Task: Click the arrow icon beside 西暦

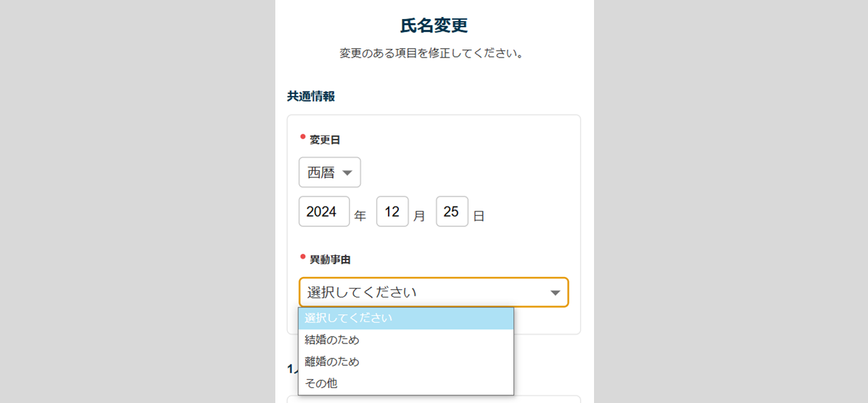Action: click(347, 173)
